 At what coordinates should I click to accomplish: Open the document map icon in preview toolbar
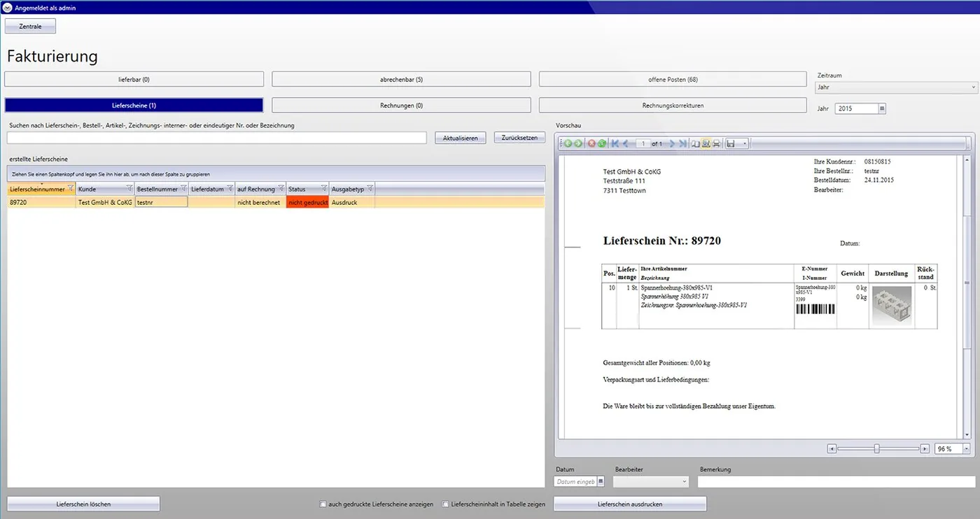[x=695, y=143]
